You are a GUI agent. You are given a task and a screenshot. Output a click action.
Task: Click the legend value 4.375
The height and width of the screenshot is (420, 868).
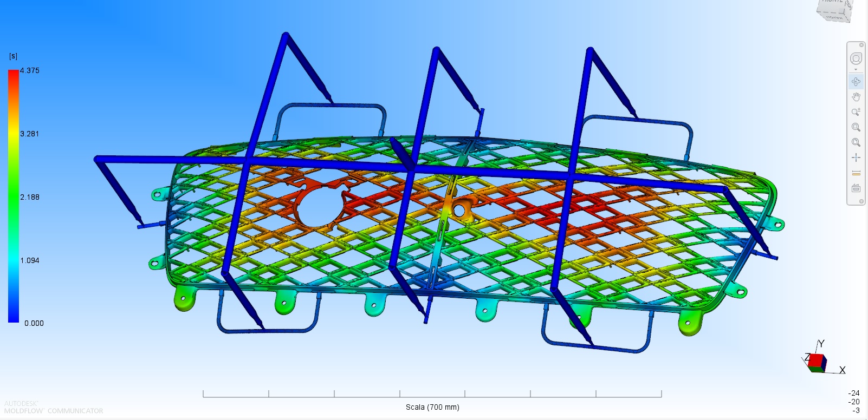30,70
